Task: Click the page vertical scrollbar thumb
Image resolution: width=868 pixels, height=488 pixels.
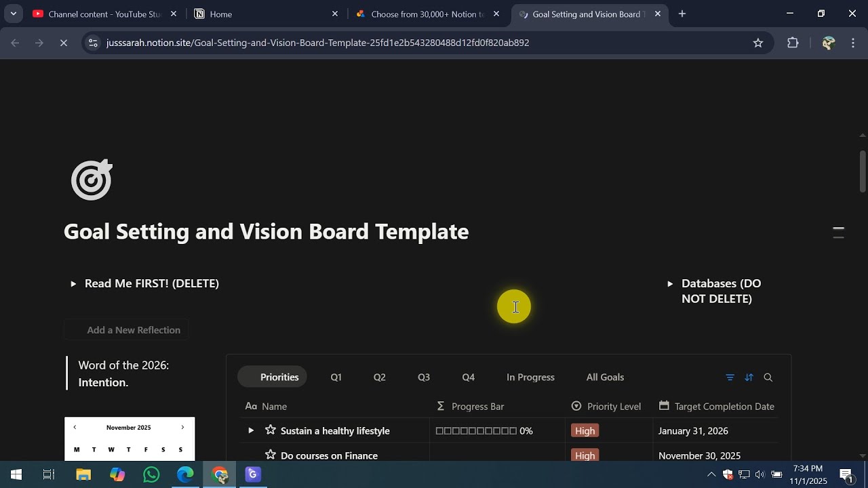Action: [x=863, y=171]
